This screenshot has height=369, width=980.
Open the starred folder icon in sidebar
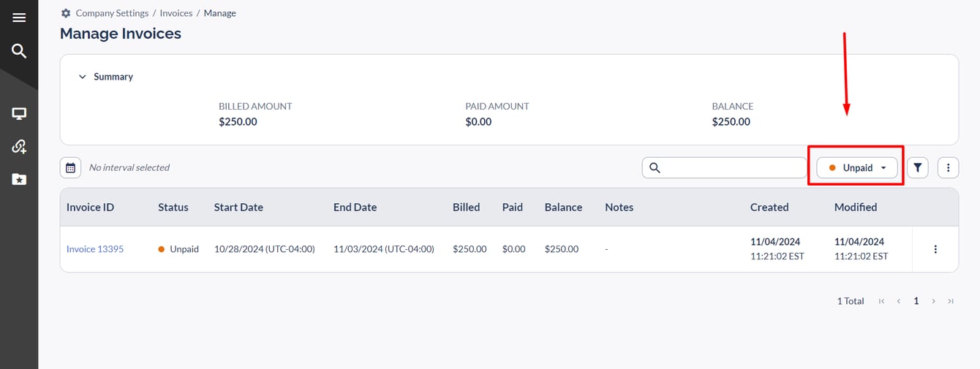point(19,179)
